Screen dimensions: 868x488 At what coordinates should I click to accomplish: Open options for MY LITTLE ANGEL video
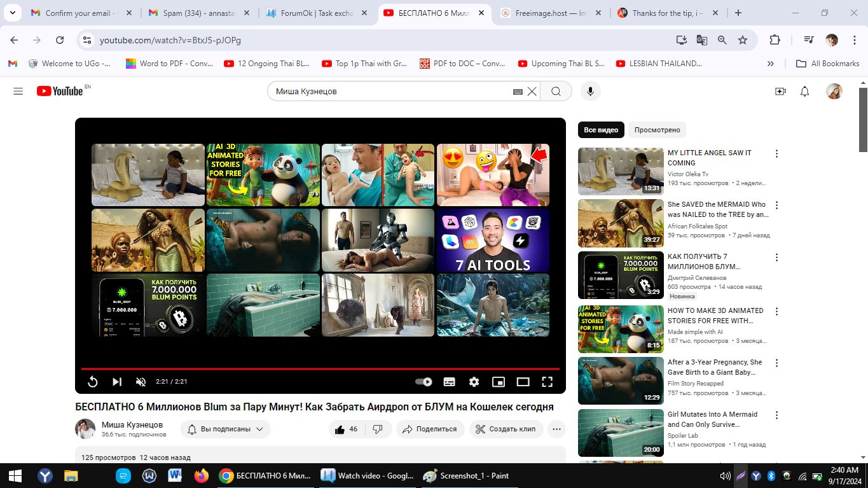point(776,153)
